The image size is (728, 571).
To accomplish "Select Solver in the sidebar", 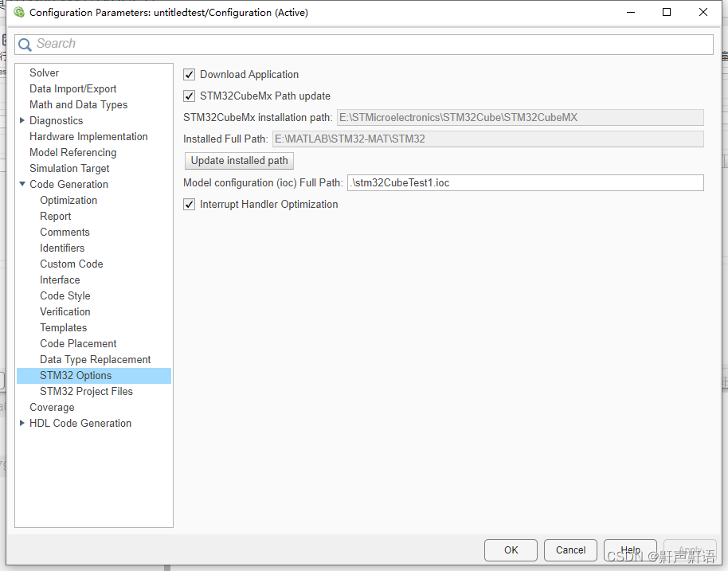I will [x=44, y=72].
